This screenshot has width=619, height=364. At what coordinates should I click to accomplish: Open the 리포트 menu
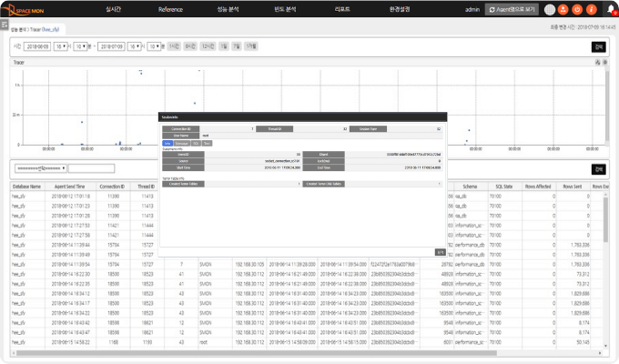pos(342,9)
